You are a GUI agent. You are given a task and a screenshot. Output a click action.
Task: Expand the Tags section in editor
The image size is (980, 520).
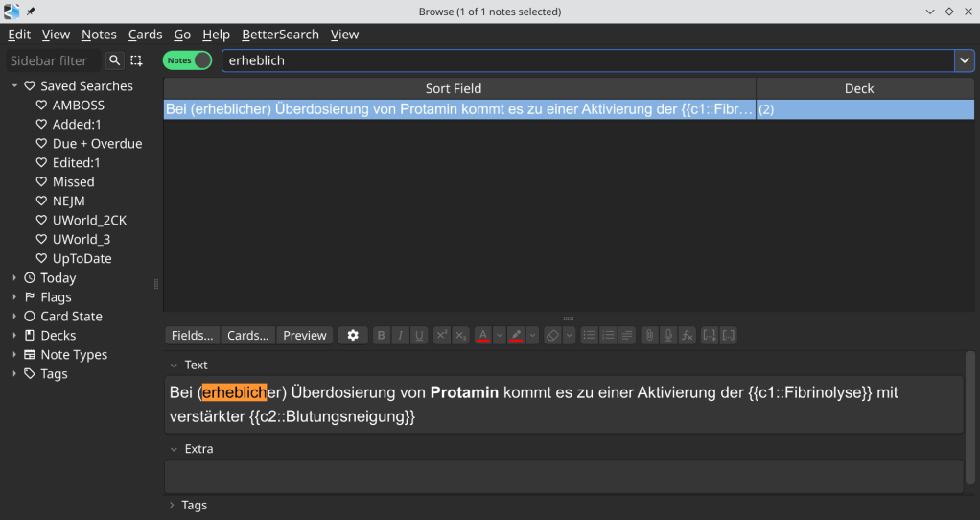174,506
